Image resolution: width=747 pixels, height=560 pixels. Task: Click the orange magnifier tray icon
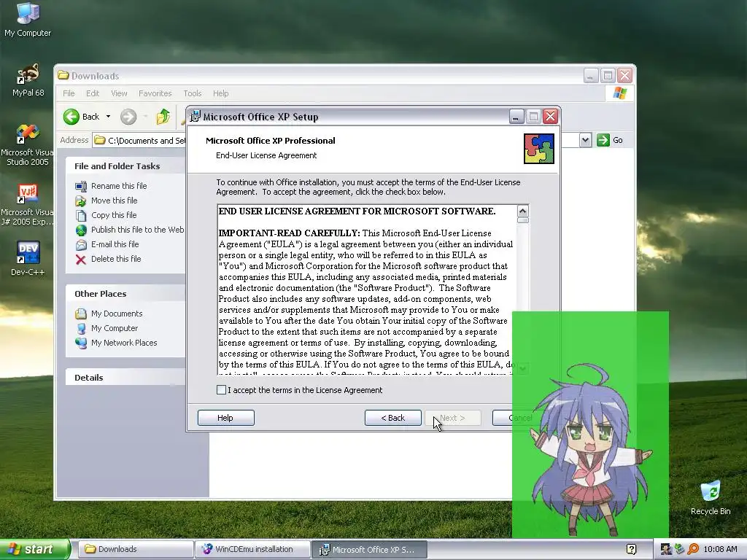click(693, 550)
